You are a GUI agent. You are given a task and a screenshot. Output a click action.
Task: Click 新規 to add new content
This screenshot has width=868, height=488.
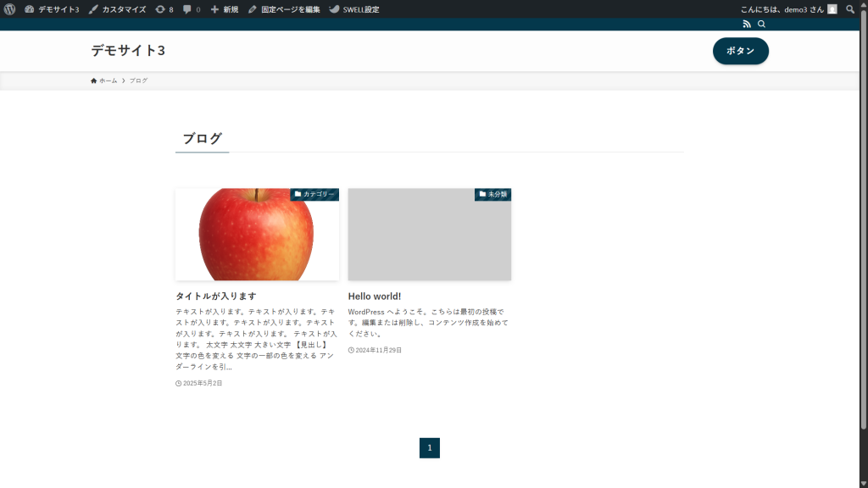225,9
